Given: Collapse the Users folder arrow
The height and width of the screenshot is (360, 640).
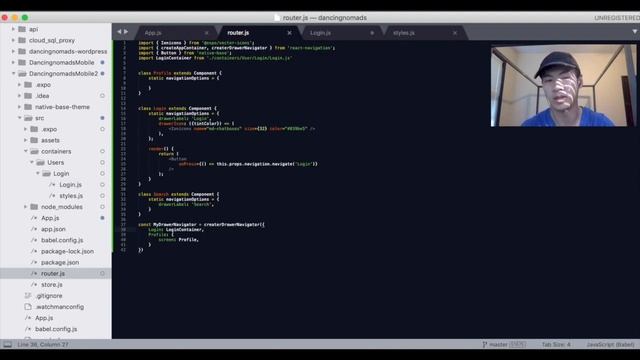Looking at the screenshot, I should click(31, 162).
